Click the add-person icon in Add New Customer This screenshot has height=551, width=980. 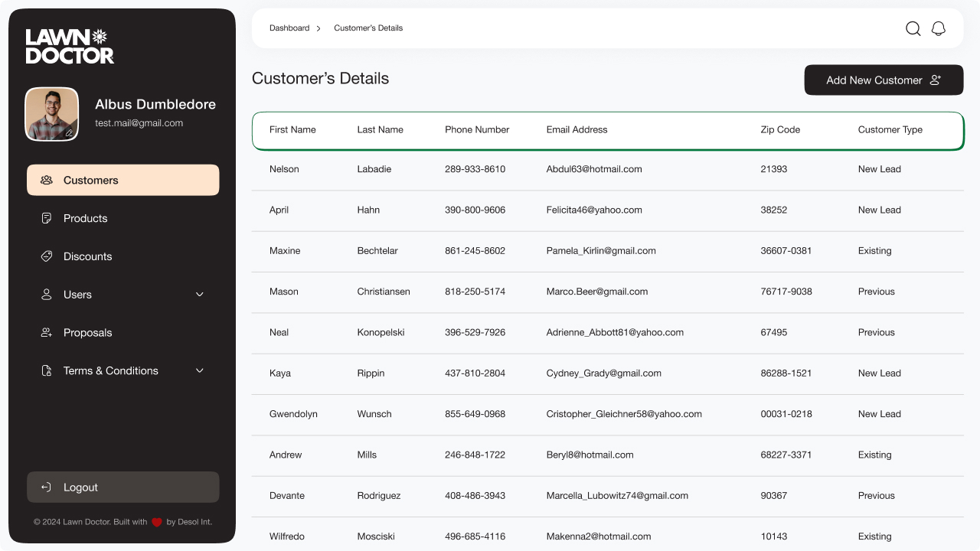click(x=936, y=80)
